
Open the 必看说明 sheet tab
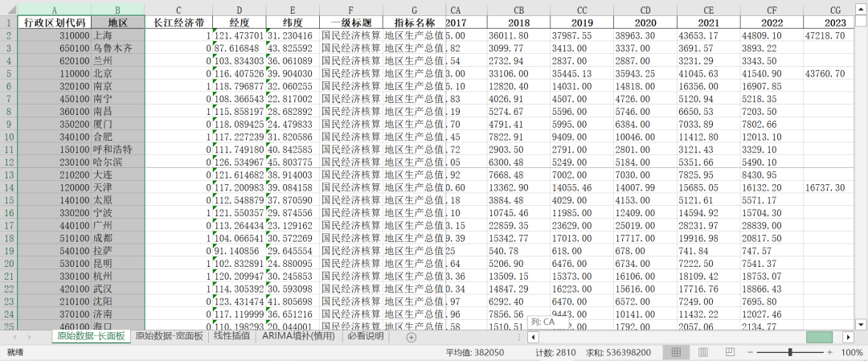pos(366,336)
